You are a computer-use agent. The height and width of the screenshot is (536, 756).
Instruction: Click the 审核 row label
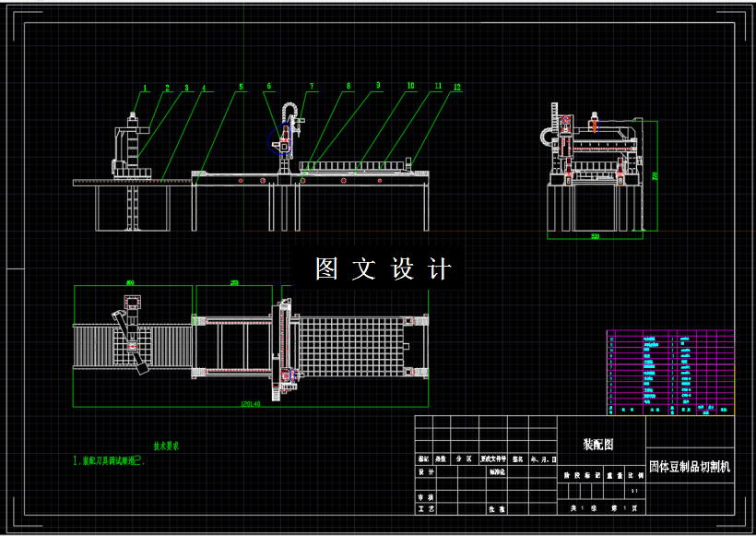[x=426, y=497]
